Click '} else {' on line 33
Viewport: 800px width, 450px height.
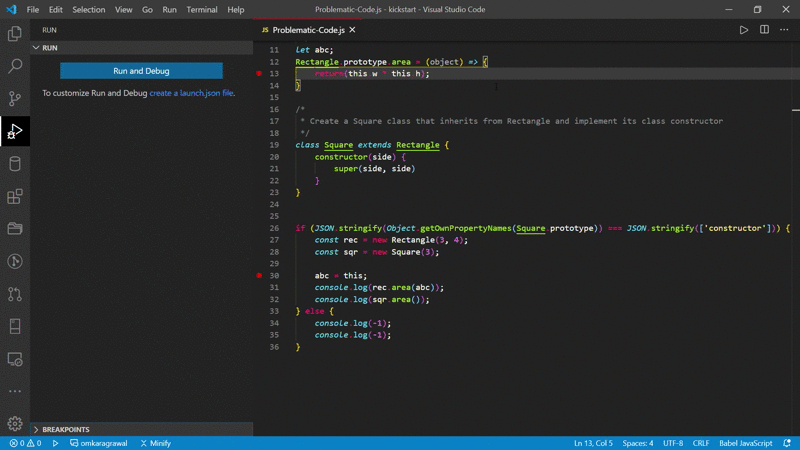[x=314, y=311]
